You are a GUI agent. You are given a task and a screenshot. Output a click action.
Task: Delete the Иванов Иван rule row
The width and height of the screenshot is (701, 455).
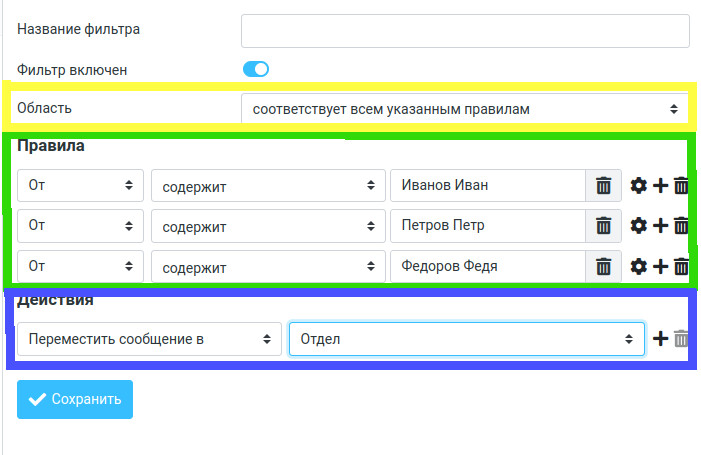[681, 186]
